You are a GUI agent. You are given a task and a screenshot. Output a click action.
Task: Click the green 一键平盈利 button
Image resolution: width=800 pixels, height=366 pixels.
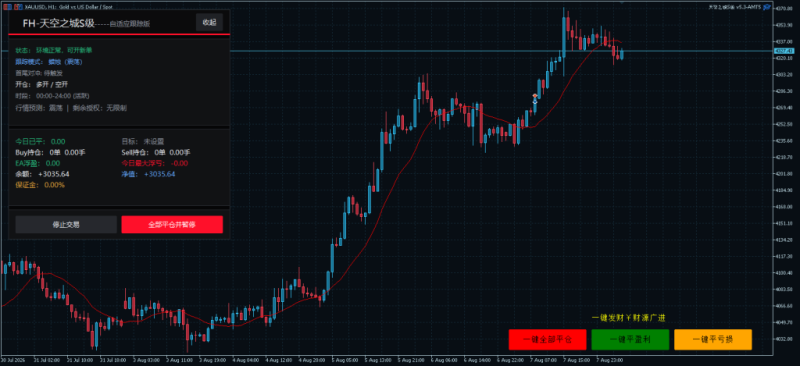tap(630, 339)
